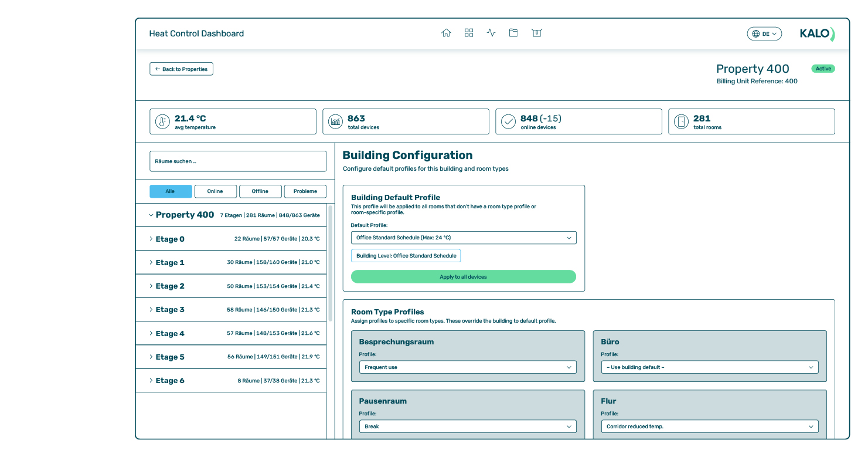This screenshot has height=457, width=868.
Task: Open the home icon in top navigation
Action: 446,33
